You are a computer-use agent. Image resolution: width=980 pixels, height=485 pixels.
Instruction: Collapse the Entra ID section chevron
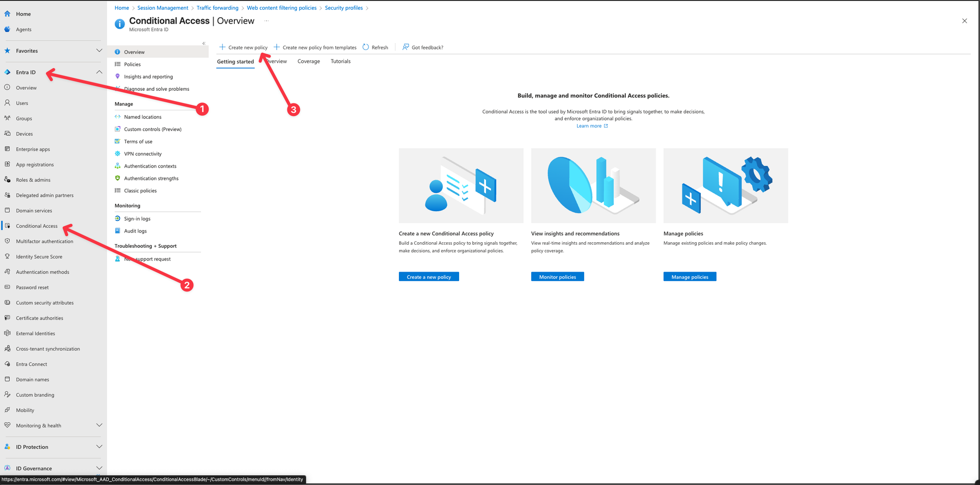point(99,72)
